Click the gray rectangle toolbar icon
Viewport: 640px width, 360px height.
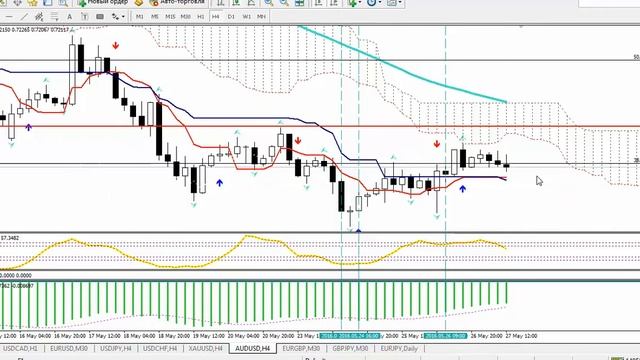click(100, 16)
